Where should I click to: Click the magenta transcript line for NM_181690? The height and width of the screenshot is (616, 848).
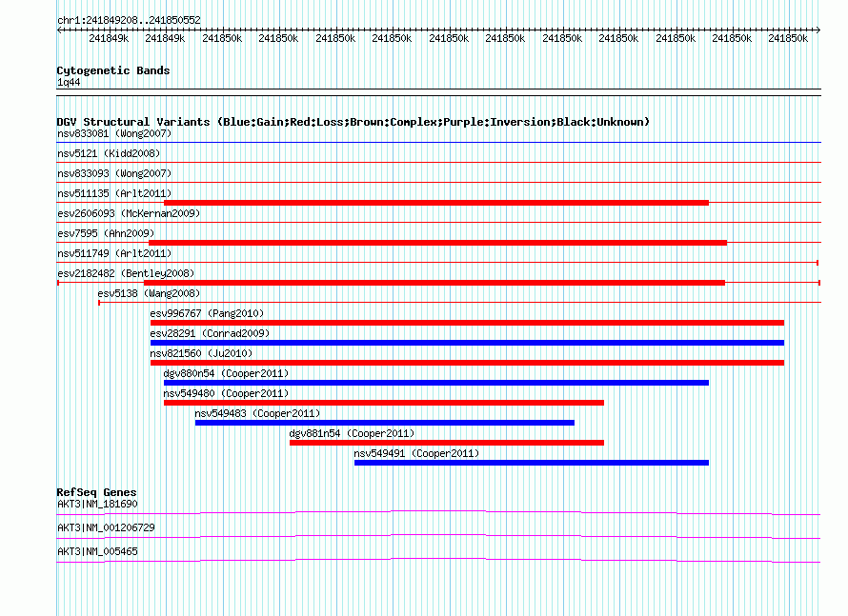[x=438, y=512]
